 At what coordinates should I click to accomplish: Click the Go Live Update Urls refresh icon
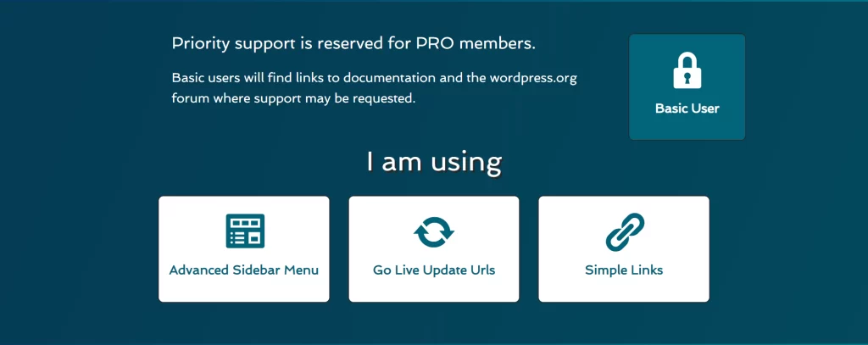click(x=434, y=231)
